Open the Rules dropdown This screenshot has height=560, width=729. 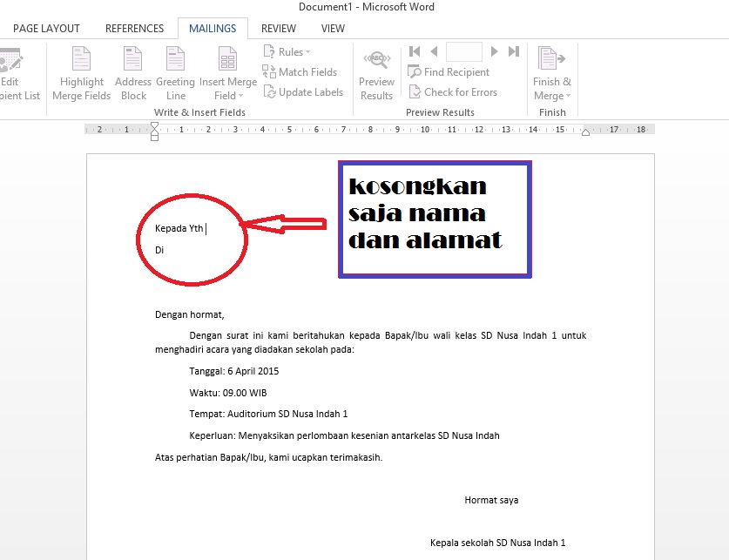point(287,51)
